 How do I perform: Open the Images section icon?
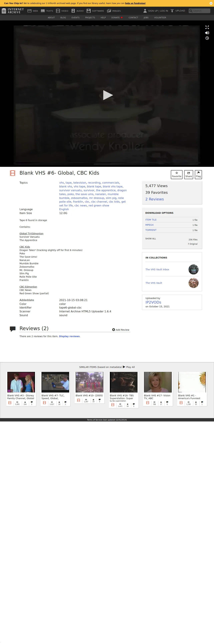[x=109, y=11]
